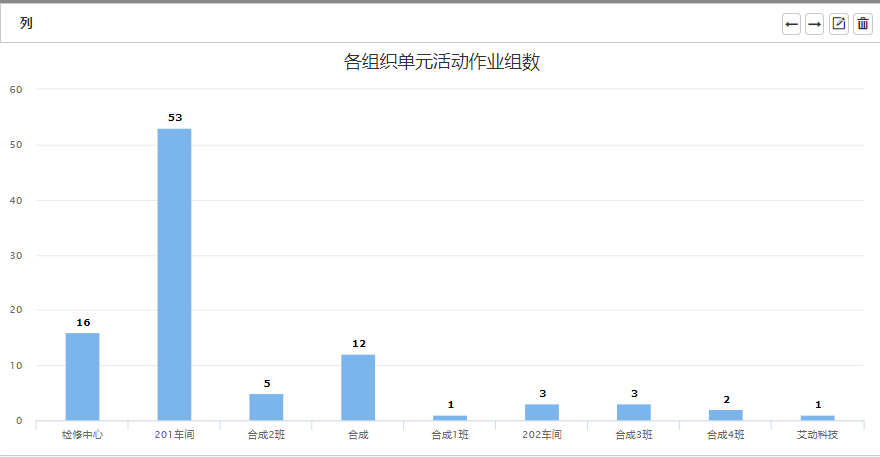880x457 pixels.
Task: Select the 合成1班 bar in chart
Action: tap(450, 417)
